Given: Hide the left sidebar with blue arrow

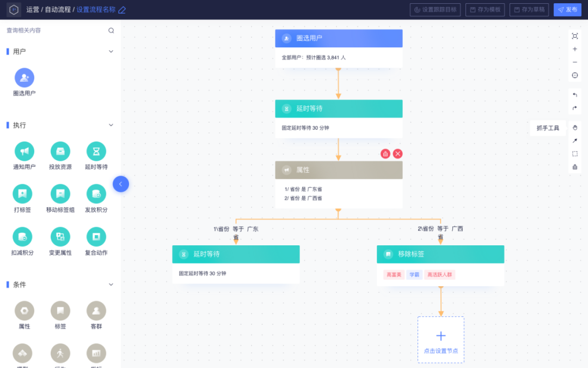Looking at the screenshot, I should pos(121,184).
